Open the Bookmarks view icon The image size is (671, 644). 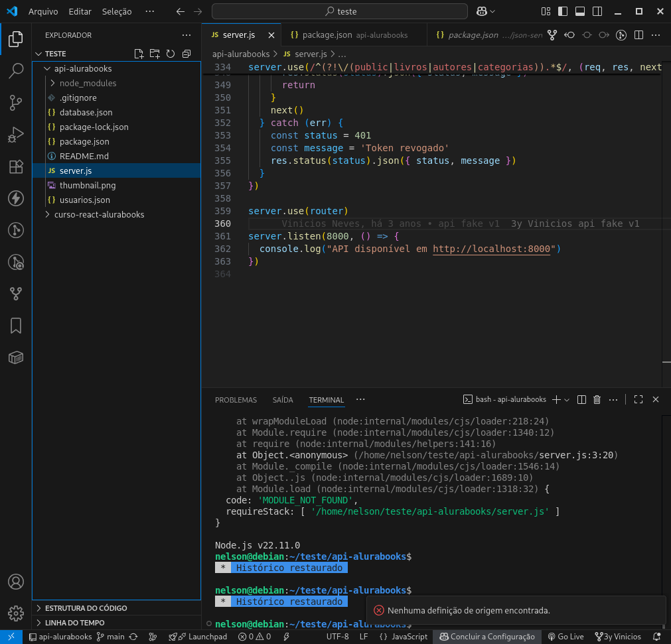(x=16, y=326)
